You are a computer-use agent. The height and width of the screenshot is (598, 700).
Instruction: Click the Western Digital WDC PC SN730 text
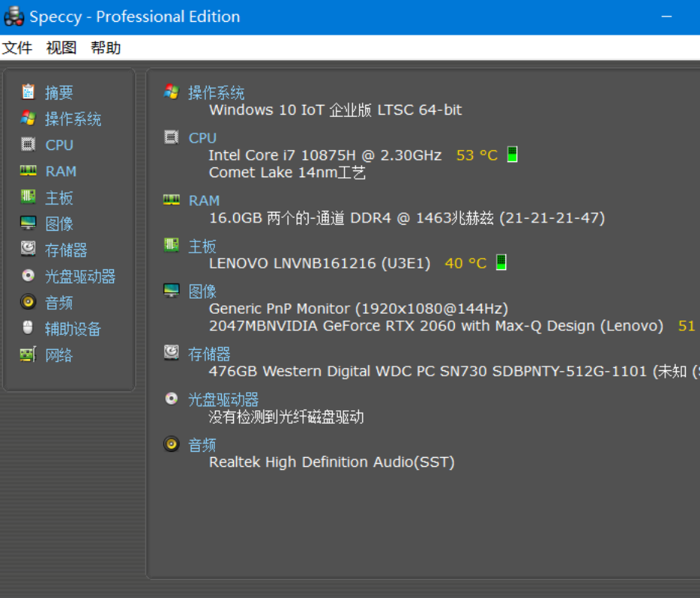454,371
